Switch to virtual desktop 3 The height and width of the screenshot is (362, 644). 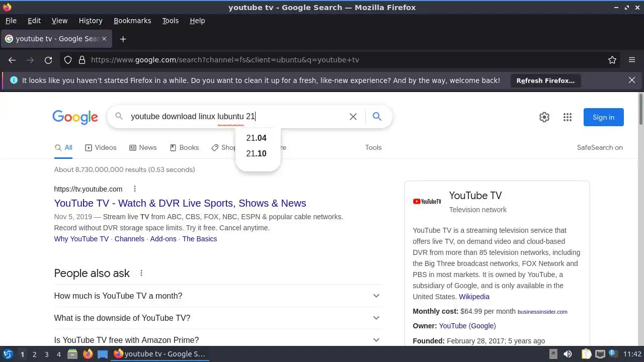[46, 354]
